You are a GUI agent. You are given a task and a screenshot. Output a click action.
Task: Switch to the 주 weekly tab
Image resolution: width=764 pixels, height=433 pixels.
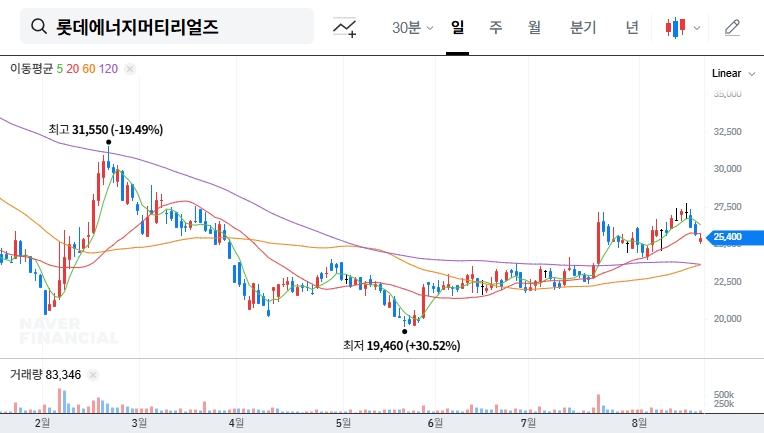(496, 27)
